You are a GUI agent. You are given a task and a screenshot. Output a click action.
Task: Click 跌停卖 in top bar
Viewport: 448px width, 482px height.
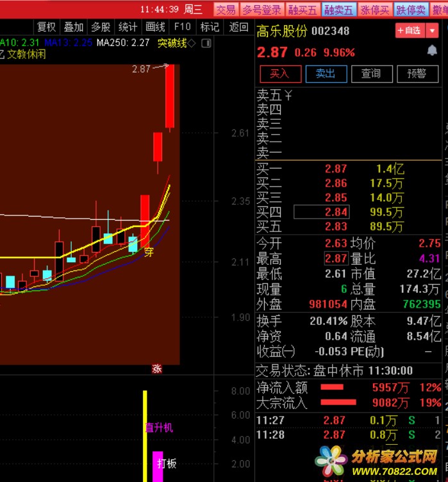[411, 10]
